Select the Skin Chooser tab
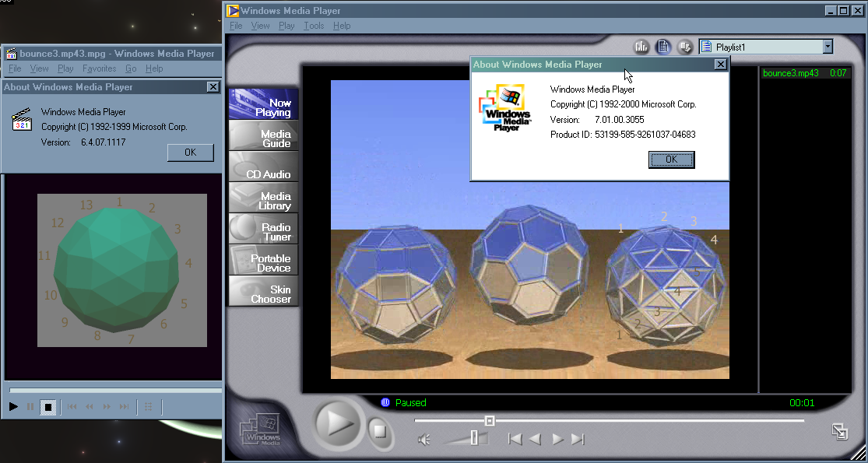The width and height of the screenshot is (868, 463). pos(265,294)
